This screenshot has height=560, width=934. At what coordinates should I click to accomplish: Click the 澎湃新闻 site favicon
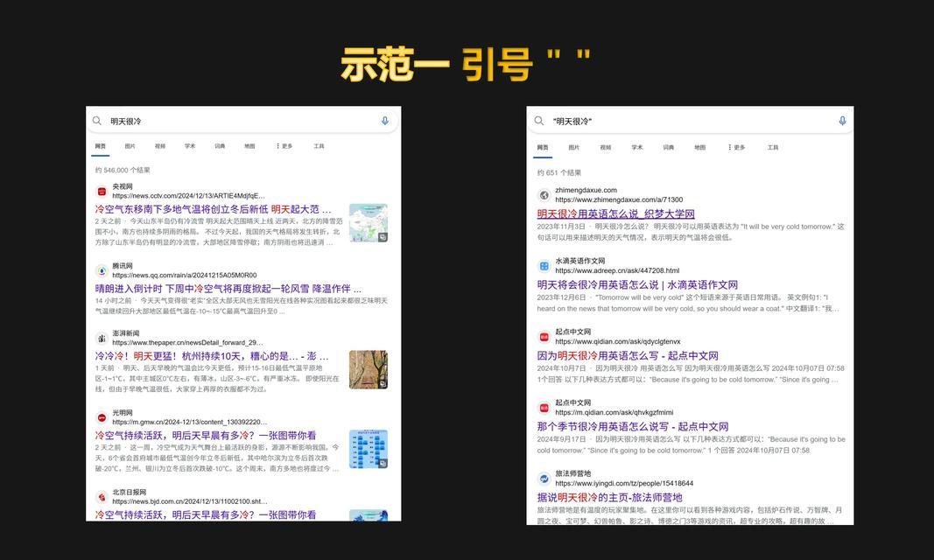point(102,338)
